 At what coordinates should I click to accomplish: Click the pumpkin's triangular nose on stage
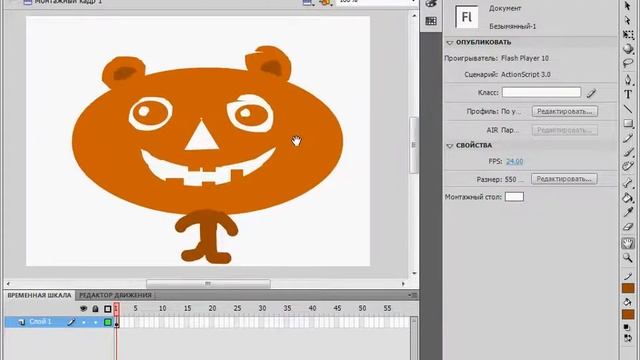click(202, 137)
